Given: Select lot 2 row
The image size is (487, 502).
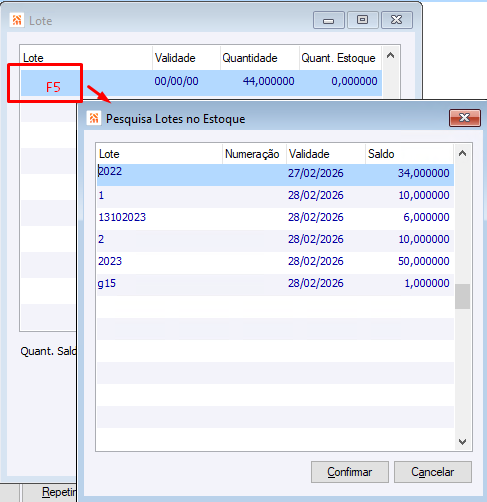Looking at the screenshot, I should pos(275,241).
